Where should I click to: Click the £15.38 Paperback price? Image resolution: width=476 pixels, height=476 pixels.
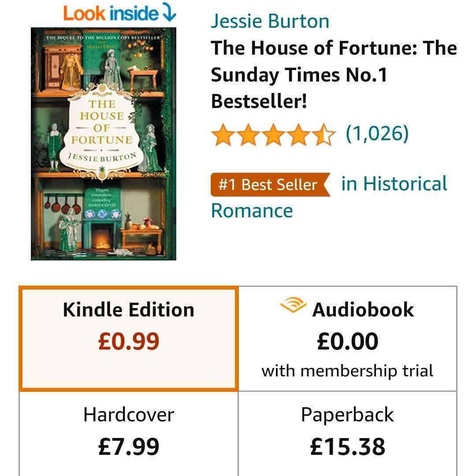[348, 447]
